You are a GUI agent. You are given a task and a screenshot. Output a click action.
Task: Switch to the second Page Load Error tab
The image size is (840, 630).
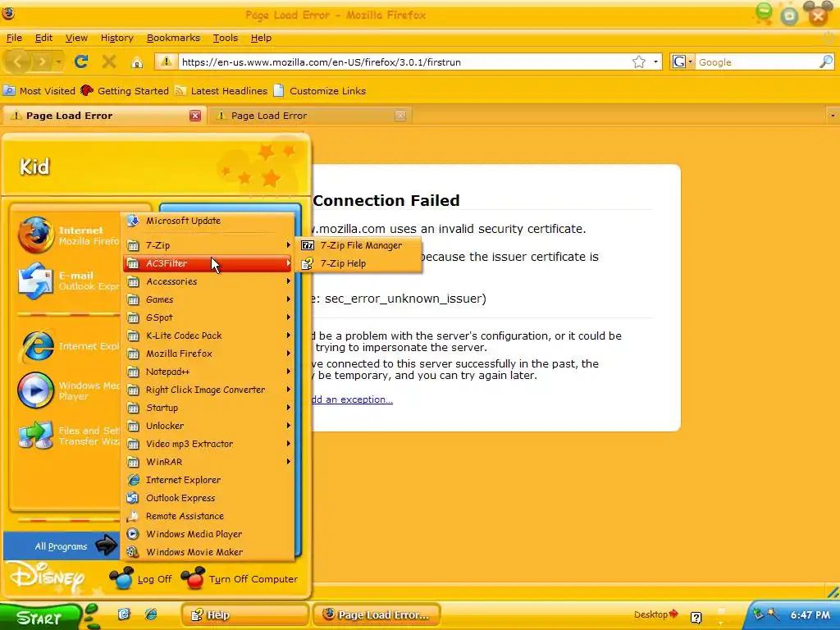point(311,116)
